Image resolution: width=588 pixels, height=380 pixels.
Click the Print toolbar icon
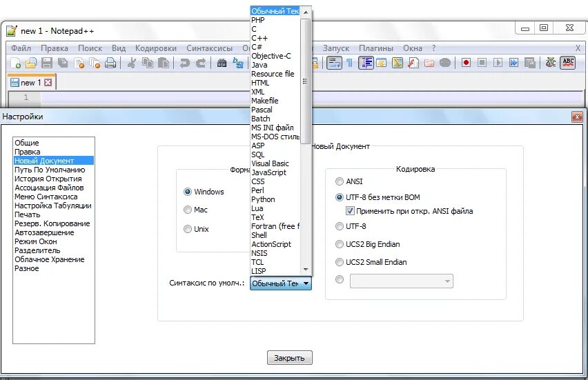(x=110, y=63)
